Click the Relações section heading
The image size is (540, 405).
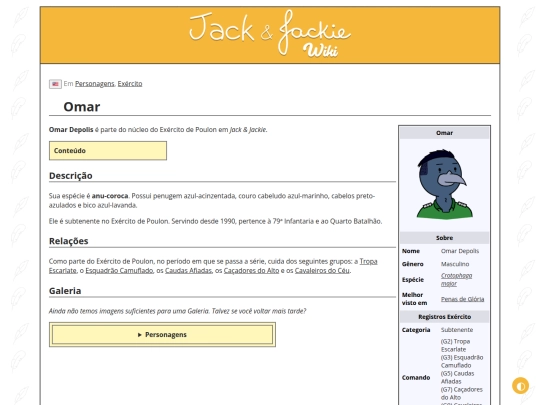coord(69,241)
